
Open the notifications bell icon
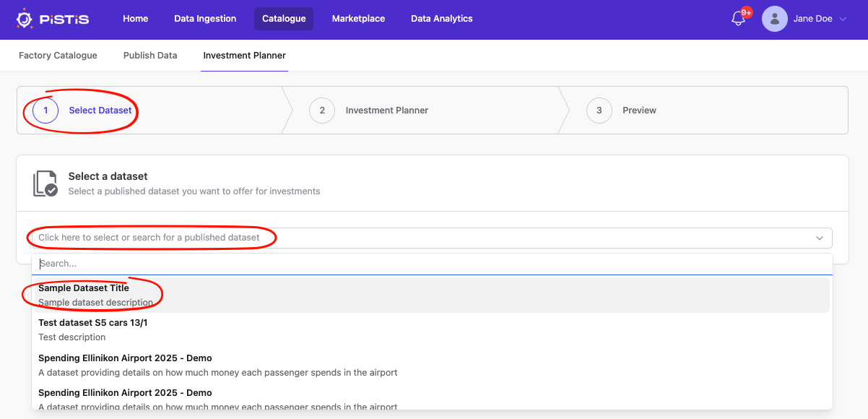(x=738, y=20)
